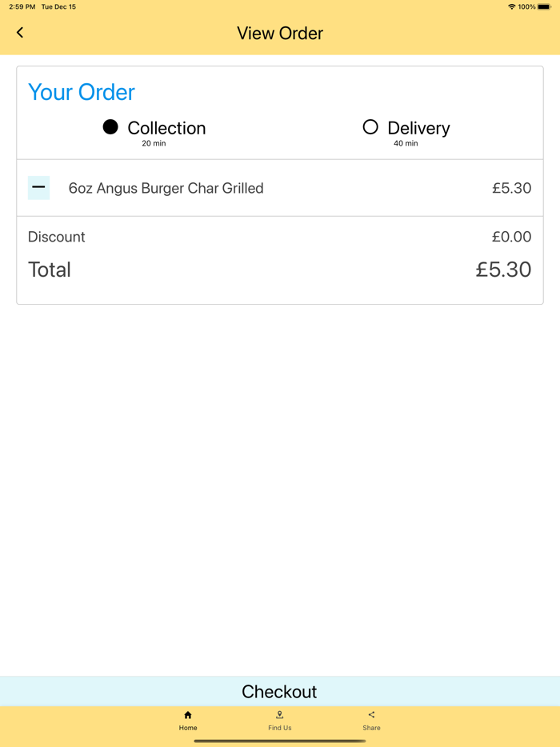Image resolution: width=560 pixels, height=747 pixels.
Task: Tap the Total £5.30 row
Action: coord(279,270)
